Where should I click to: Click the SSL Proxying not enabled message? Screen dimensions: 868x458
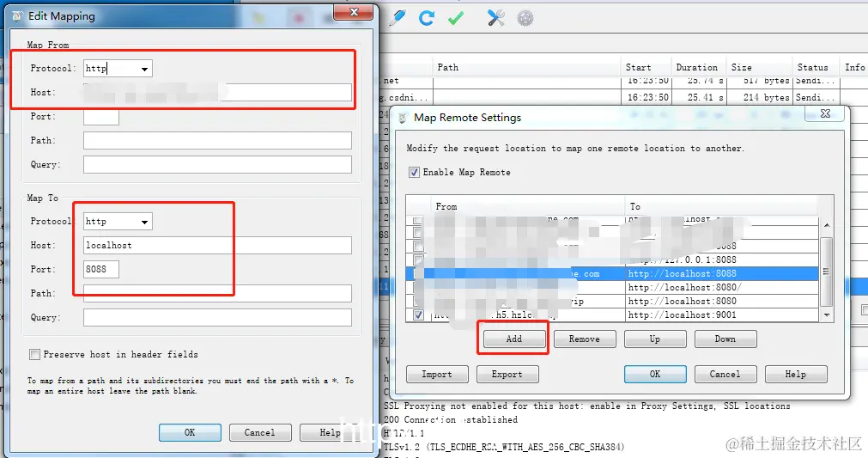click(x=586, y=406)
